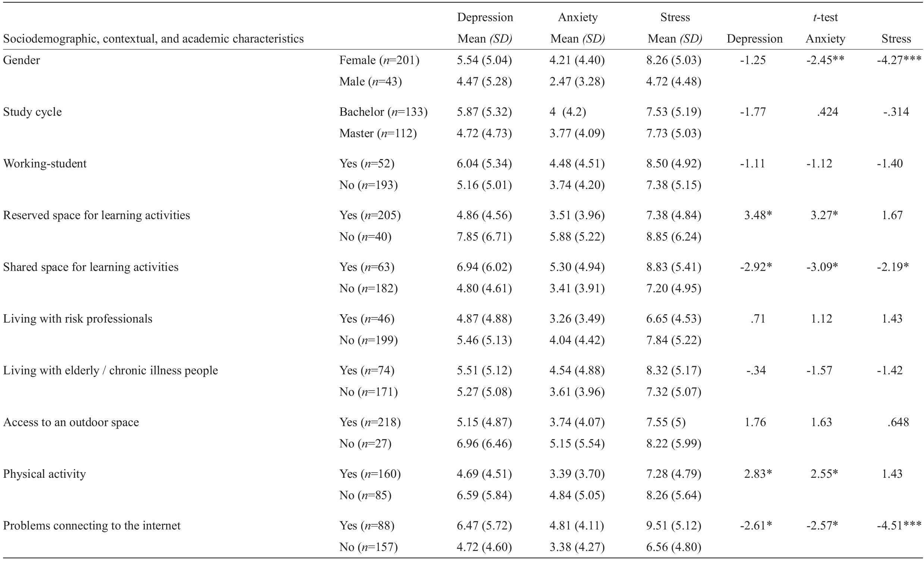Click the 'Sociodemographic, contextual, and academic characteristics' header
Screen dimensions: 924x561
coord(153,39)
